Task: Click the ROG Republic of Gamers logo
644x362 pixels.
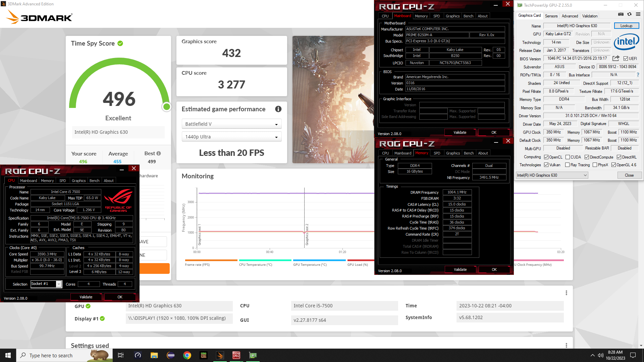Action: (118, 200)
